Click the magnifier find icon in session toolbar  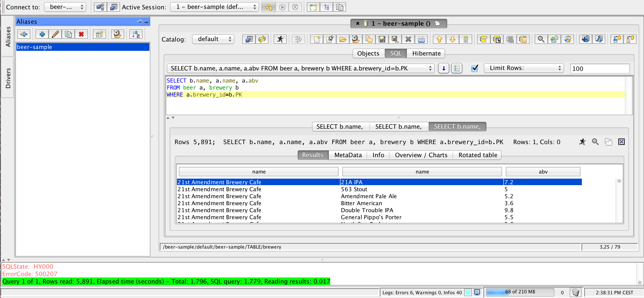click(x=541, y=39)
